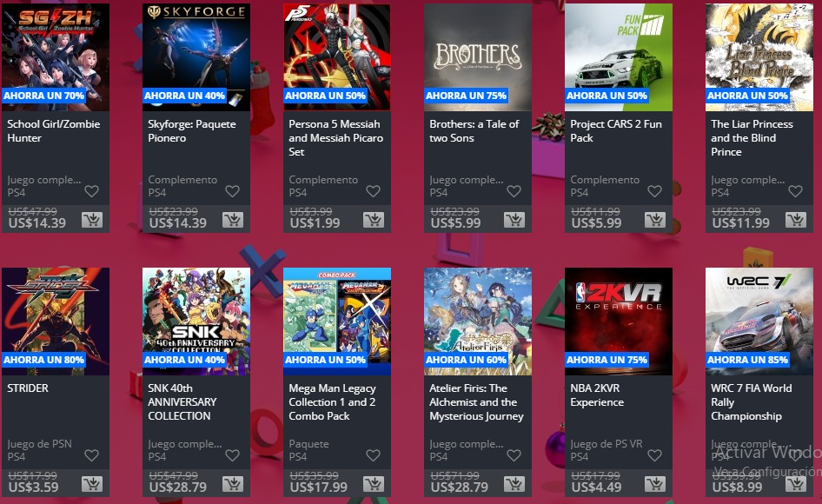Add STRIDER to cart

[x=92, y=484]
